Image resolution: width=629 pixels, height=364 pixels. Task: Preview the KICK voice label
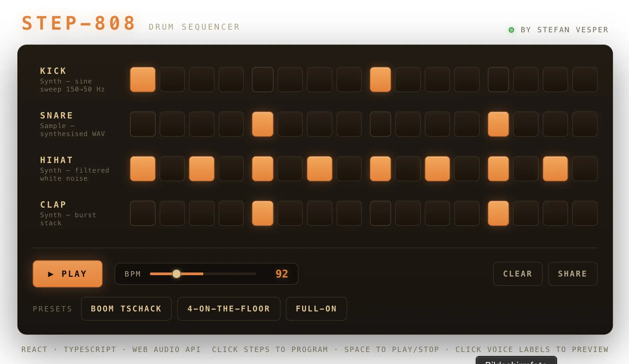pyautogui.click(x=53, y=71)
